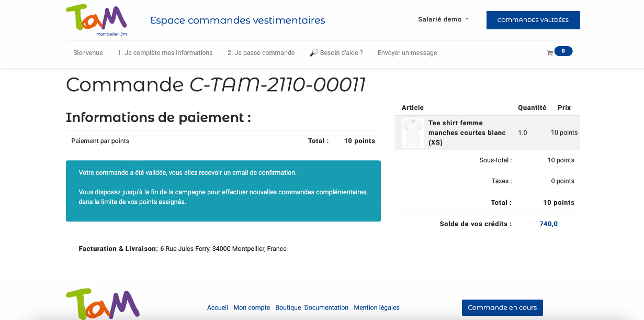Click the footer TaM logo
The width and height of the screenshot is (644, 320).
click(103, 304)
